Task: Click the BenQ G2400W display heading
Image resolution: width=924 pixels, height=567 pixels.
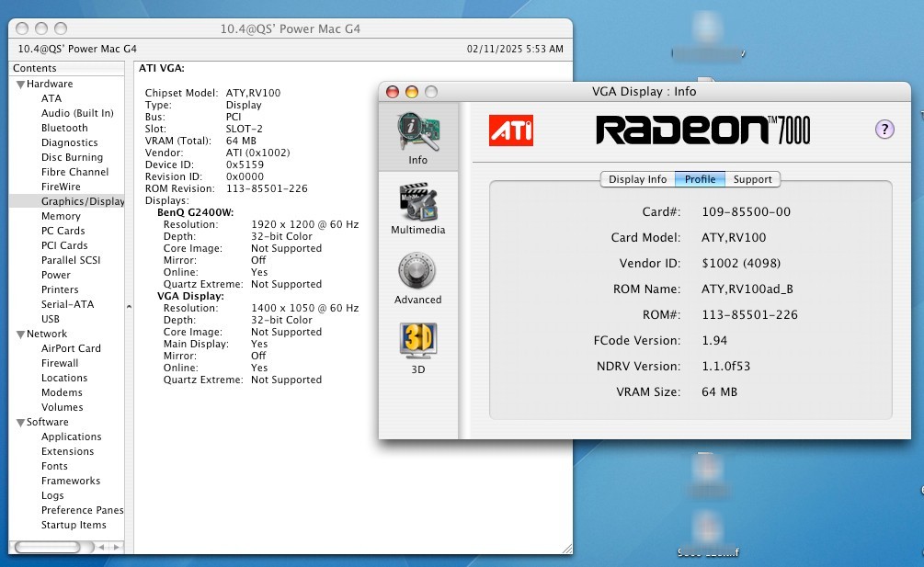Action: coord(195,212)
